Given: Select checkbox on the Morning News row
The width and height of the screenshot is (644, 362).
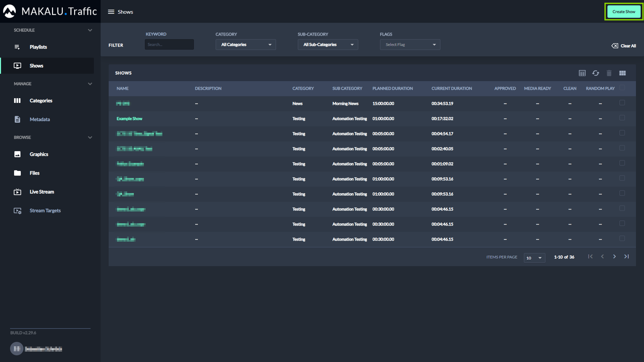Looking at the screenshot, I should 622,103.
